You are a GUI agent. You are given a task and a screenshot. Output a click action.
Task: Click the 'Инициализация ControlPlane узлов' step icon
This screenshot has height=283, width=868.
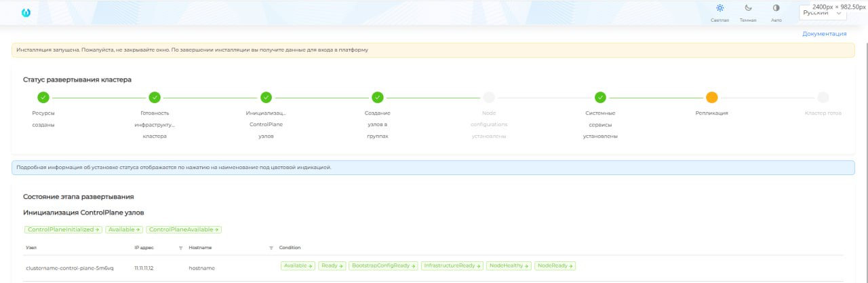(x=266, y=97)
